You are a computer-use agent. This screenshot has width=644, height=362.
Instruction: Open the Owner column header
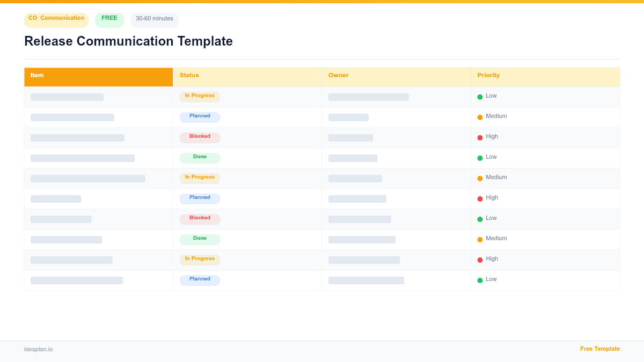click(x=339, y=75)
